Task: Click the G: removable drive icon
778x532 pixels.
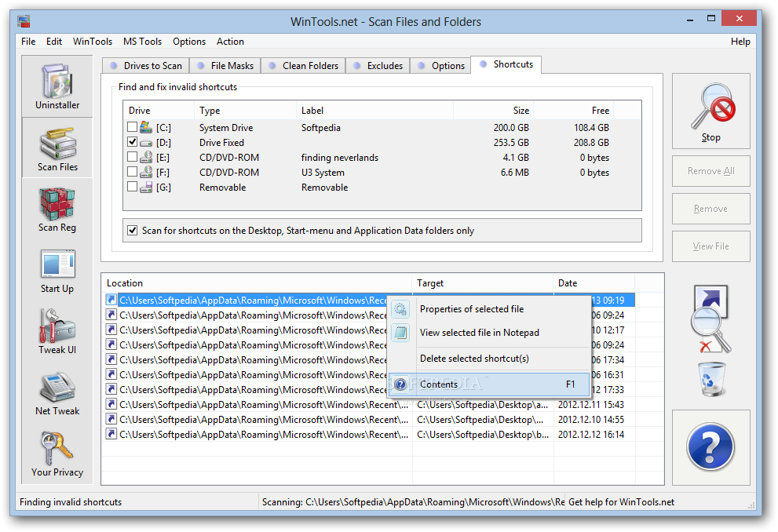Action: (x=146, y=187)
